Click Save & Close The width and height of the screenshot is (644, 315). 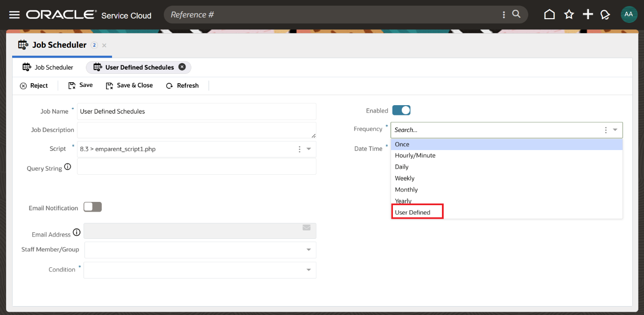pos(129,86)
